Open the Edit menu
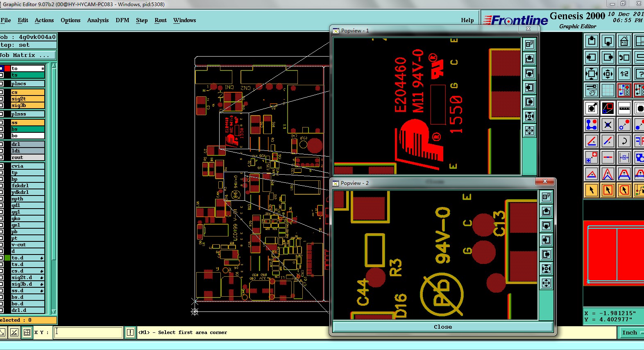 pos(23,20)
